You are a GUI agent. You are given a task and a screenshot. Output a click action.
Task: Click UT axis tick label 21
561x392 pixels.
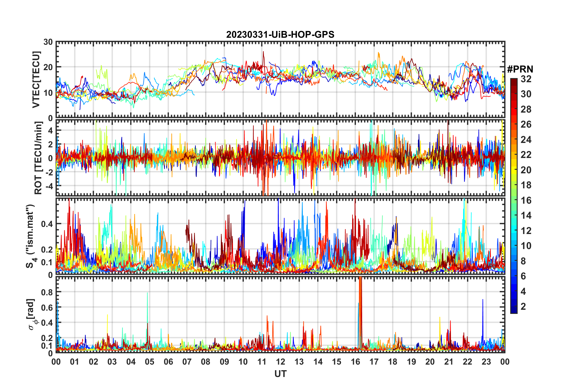tap(449, 362)
